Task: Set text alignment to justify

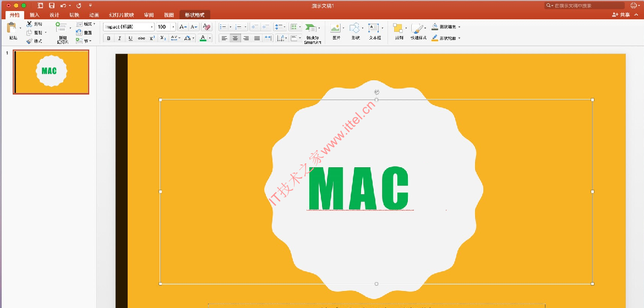Action: tap(257, 38)
